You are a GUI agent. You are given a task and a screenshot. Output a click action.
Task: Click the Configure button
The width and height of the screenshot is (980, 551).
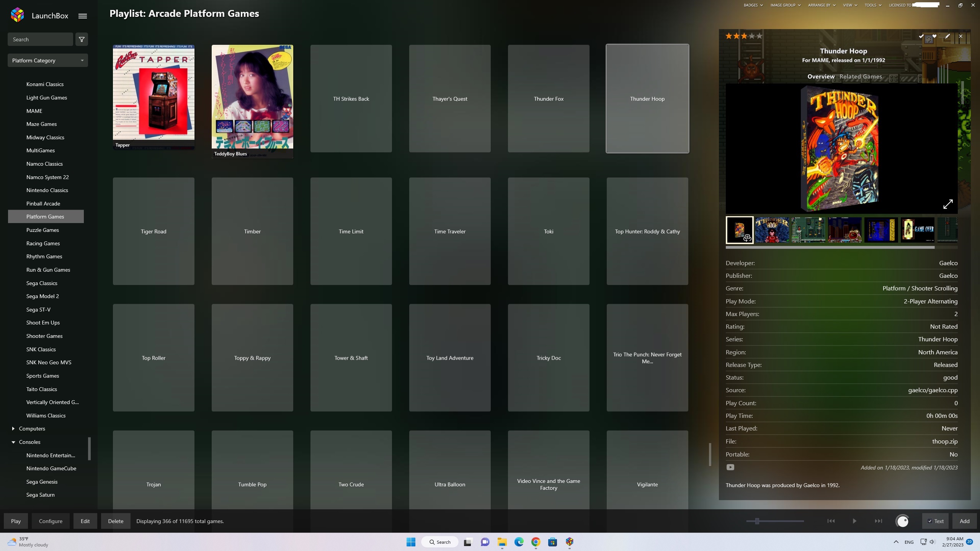coord(51,521)
